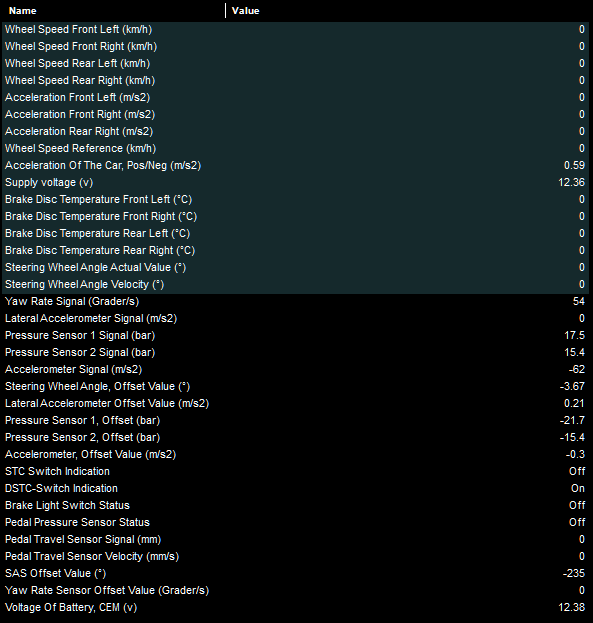Viewport: 593px width, 623px height.
Task: Select Steering Wheel Angle Actual Value row
Action: coord(296,267)
